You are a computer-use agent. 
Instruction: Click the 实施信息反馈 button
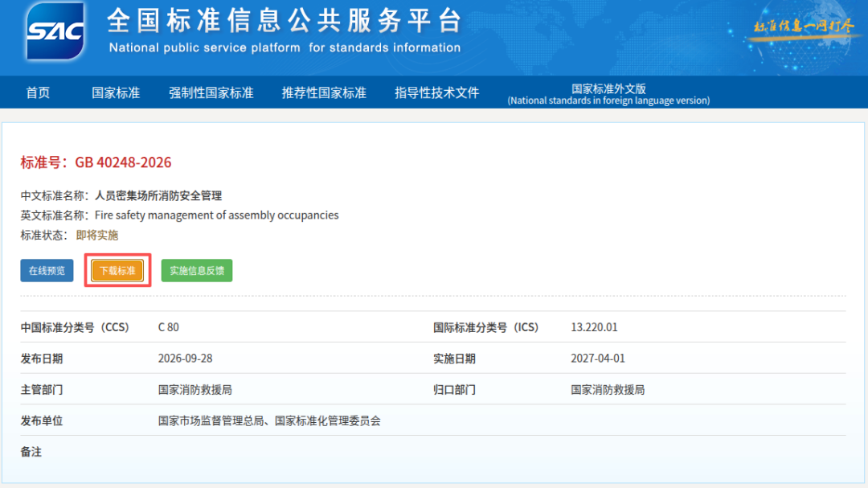pos(197,270)
